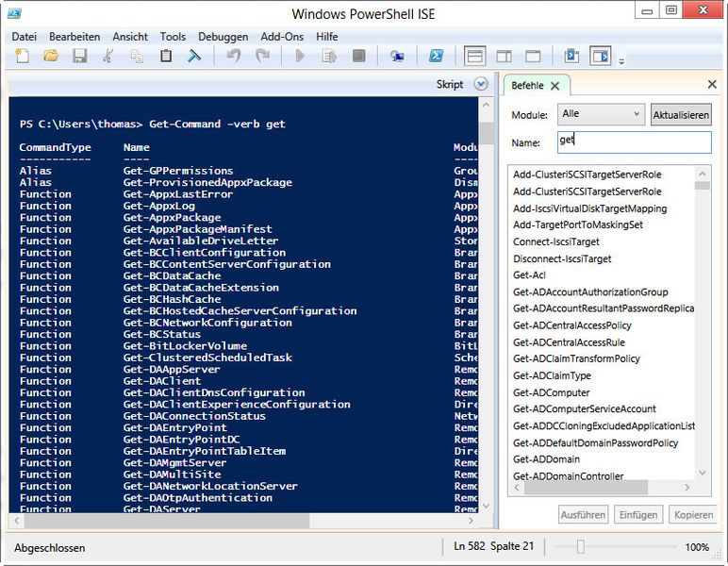728x566 pixels.
Task: Open the Add-Ons menu
Action: click(x=282, y=37)
